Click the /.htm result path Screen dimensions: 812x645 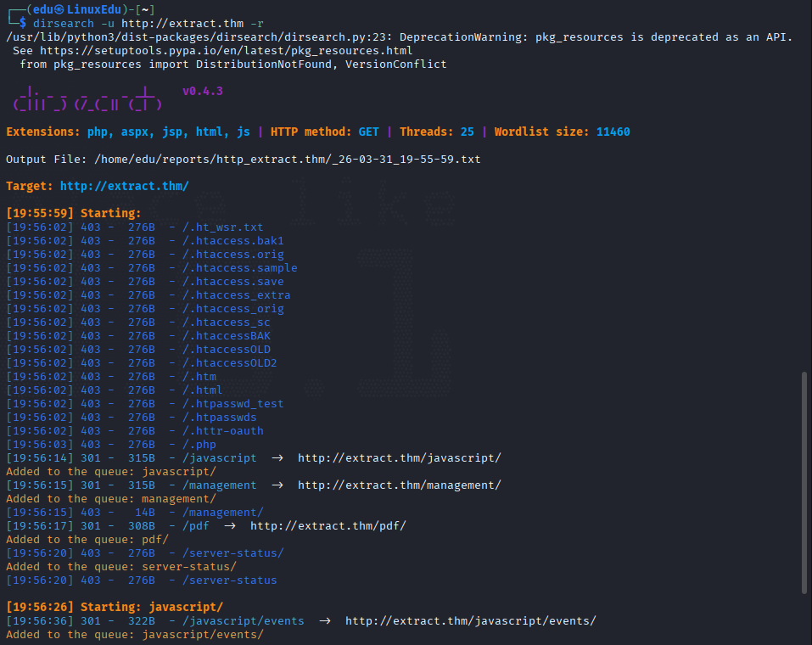tap(199, 377)
